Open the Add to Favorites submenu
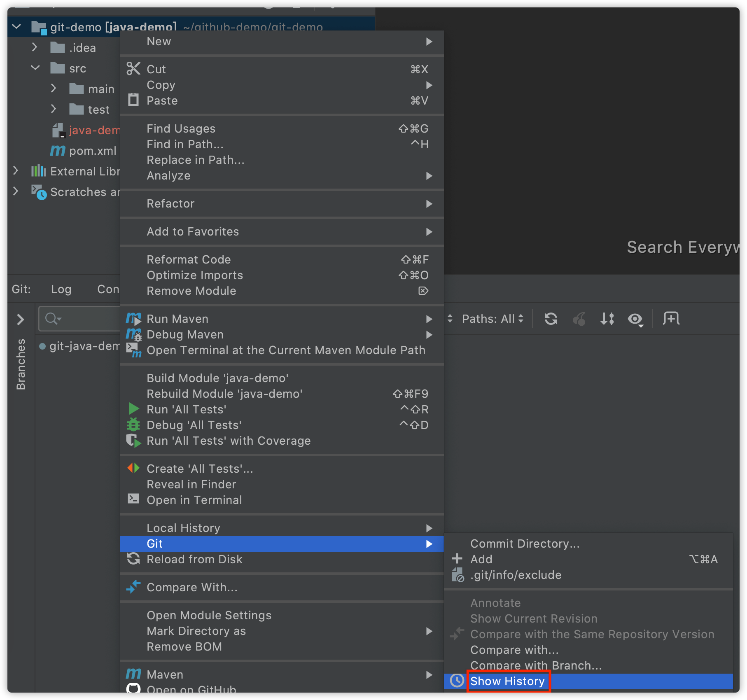Screen dimensions: 747x700 pyautogui.click(x=282, y=231)
